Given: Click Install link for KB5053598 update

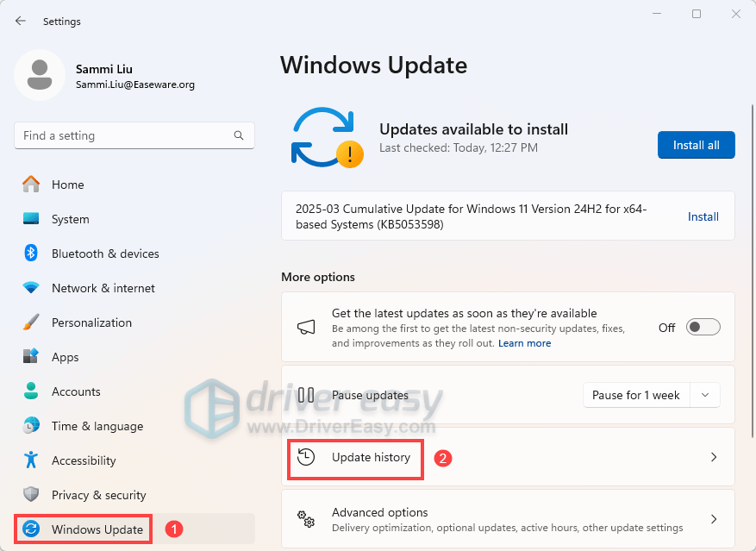Looking at the screenshot, I should 703,216.
